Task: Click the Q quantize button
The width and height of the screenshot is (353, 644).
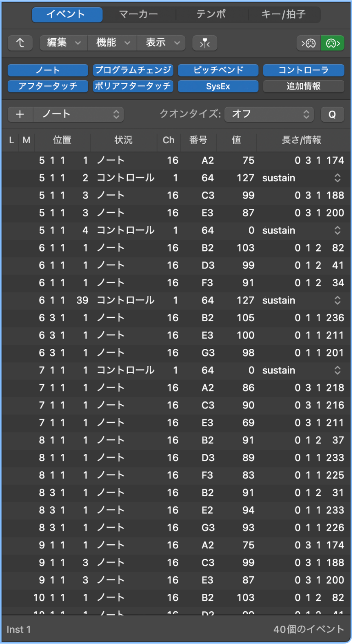Action: tap(333, 114)
